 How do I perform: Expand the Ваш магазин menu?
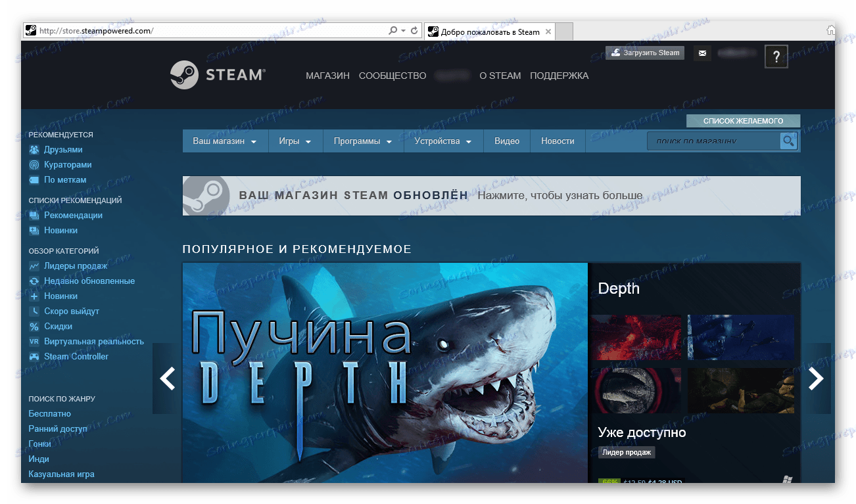pos(225,141)
